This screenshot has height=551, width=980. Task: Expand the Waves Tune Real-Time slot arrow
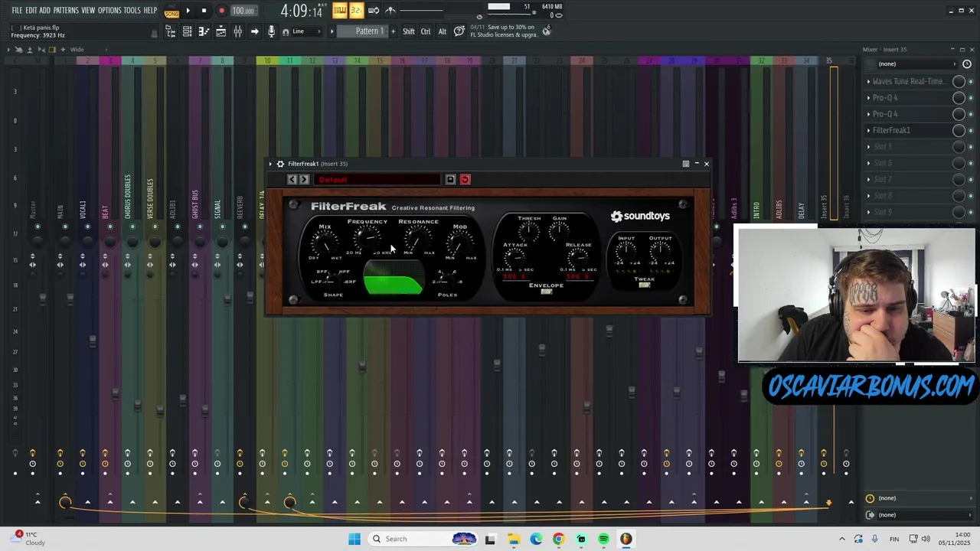pos(868,81)
